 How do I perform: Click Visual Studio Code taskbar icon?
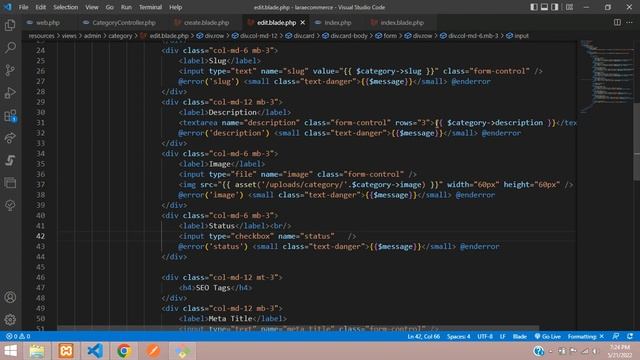95,351
